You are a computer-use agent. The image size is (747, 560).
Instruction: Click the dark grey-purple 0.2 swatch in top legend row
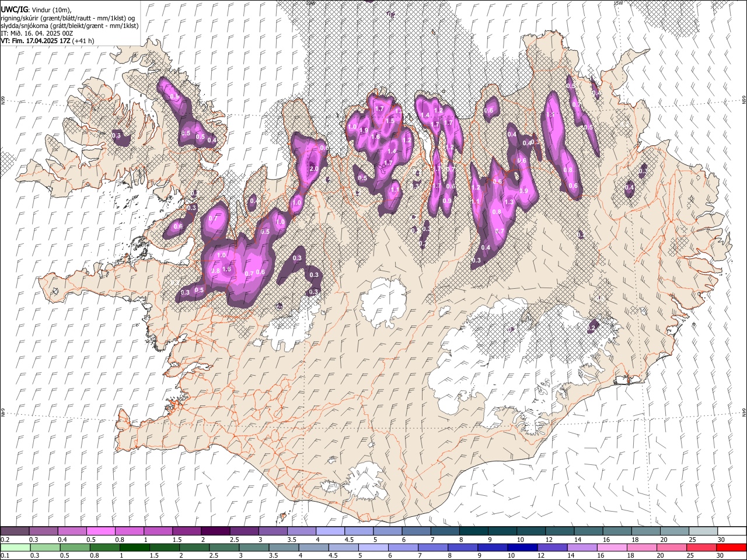pyautogui.click(x=15, y=531)
